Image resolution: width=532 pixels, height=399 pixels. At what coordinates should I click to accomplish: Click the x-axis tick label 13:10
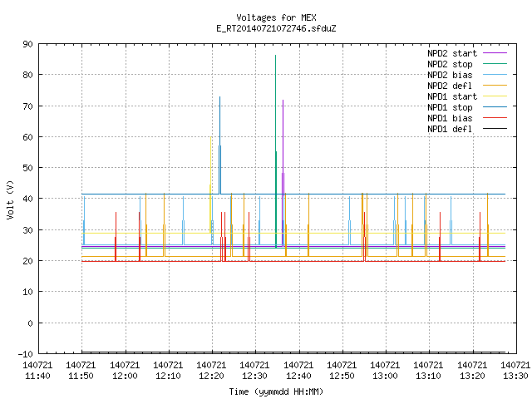tap(428, 376)
